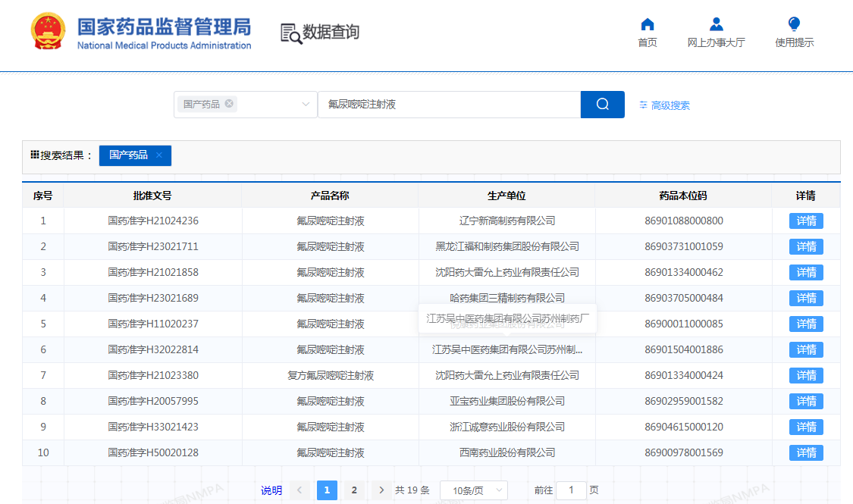The height and width of the screenshot is (504, 853).
Task: Open the 10条/页 page size dropdown
Action: point(473,490)
